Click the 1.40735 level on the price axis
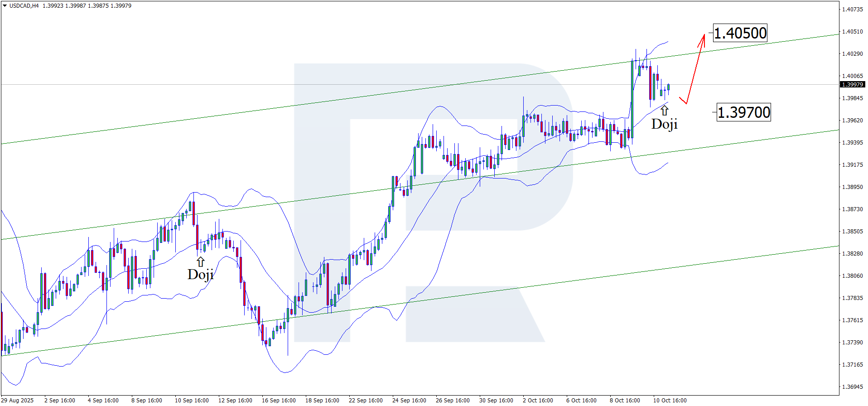The height and width of the screenshot is (406, 868). (852, 9)
